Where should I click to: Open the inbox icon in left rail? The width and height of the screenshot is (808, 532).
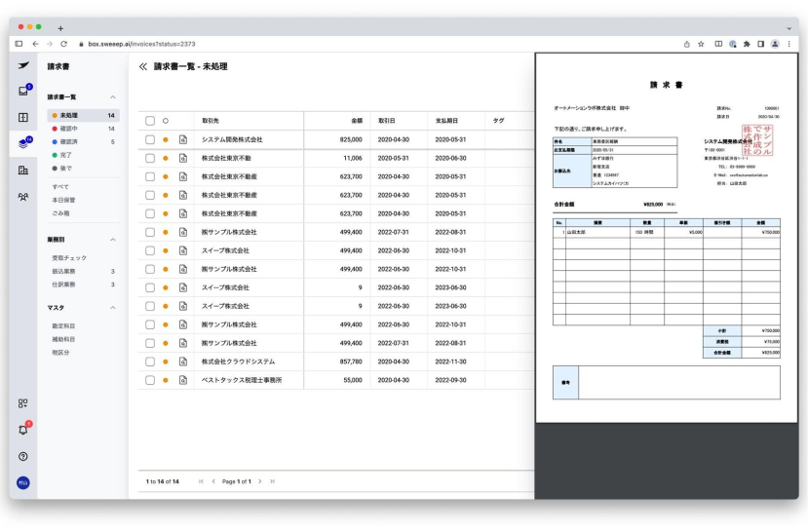point(23,91)
